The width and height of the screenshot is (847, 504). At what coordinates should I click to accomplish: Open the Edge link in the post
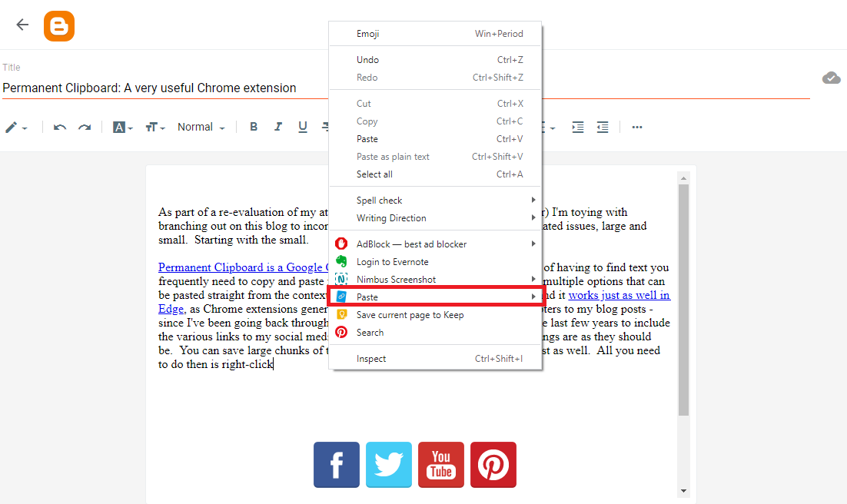pos(171,309)
